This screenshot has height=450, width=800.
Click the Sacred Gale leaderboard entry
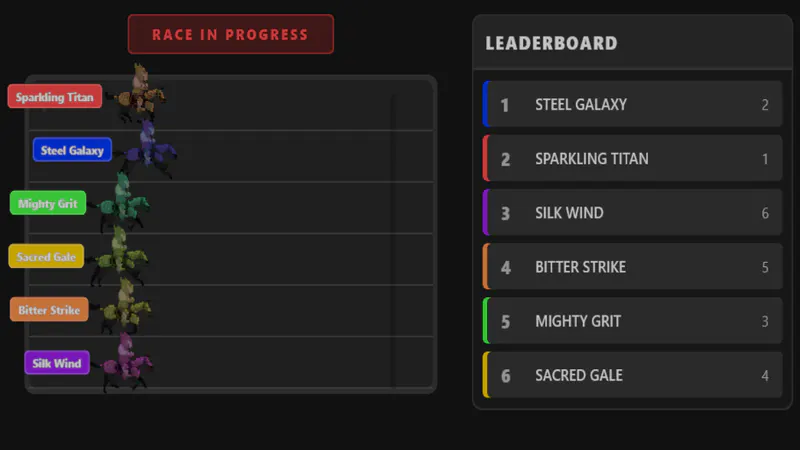[x=633, y=374]
